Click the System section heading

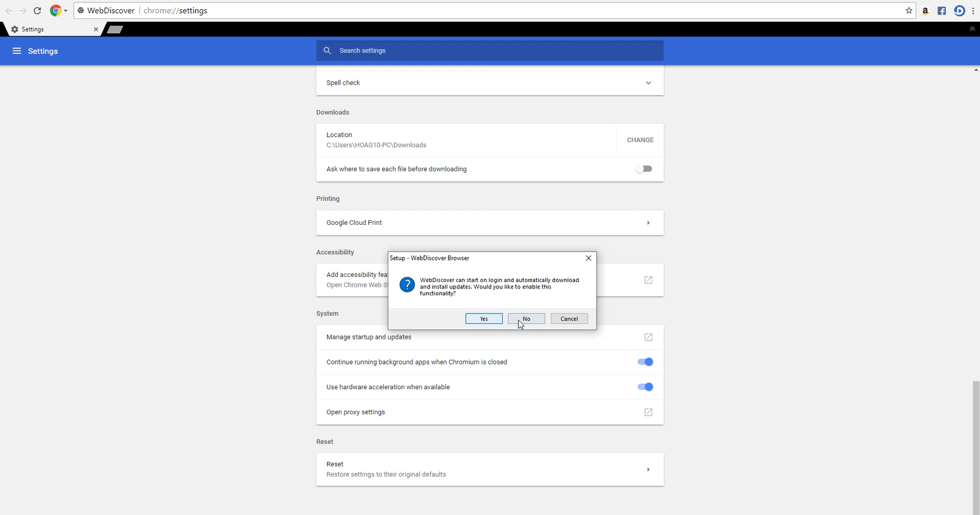coord(327,314)
